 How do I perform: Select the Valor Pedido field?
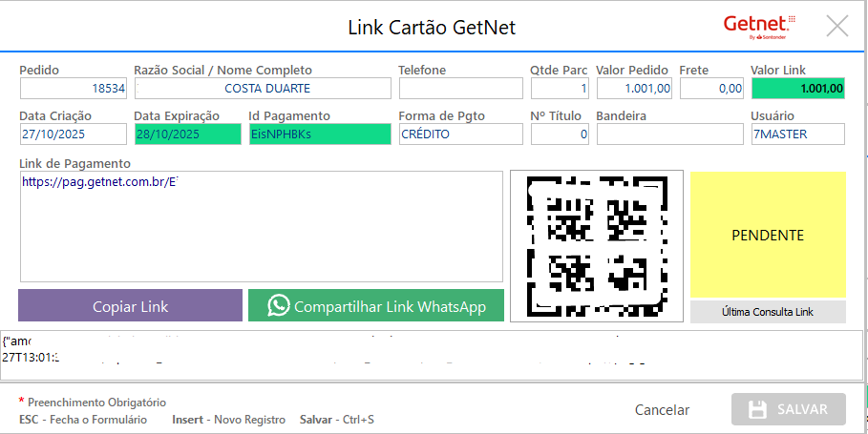point(634,89)
